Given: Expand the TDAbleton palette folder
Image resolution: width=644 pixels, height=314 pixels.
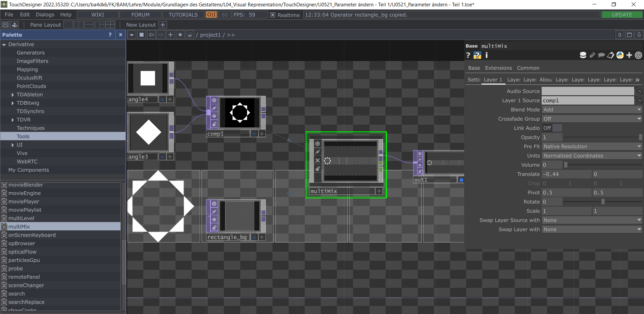Looking at the screenshot, I should pyautogui.click(x=13, y=95).
